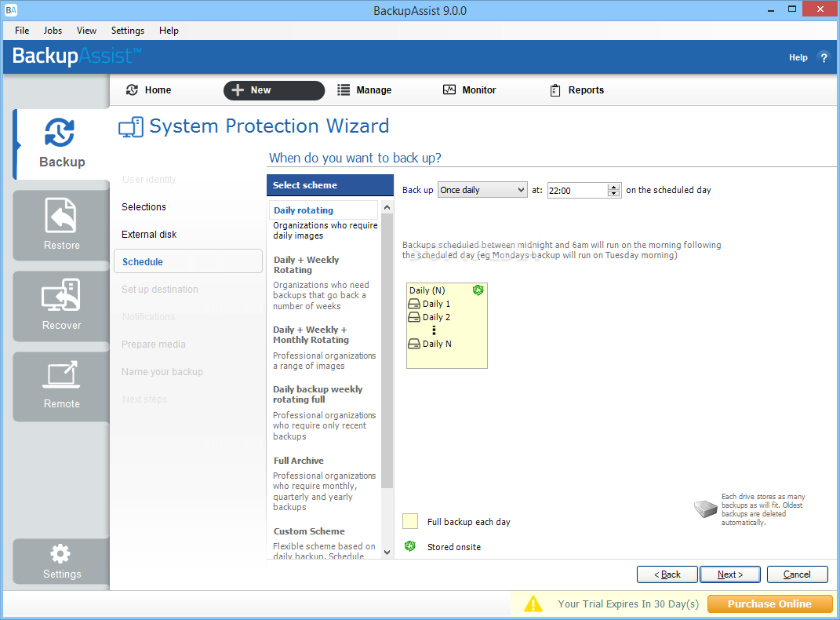
Task: Click the Help link in blue header
Action: point(798,57)
